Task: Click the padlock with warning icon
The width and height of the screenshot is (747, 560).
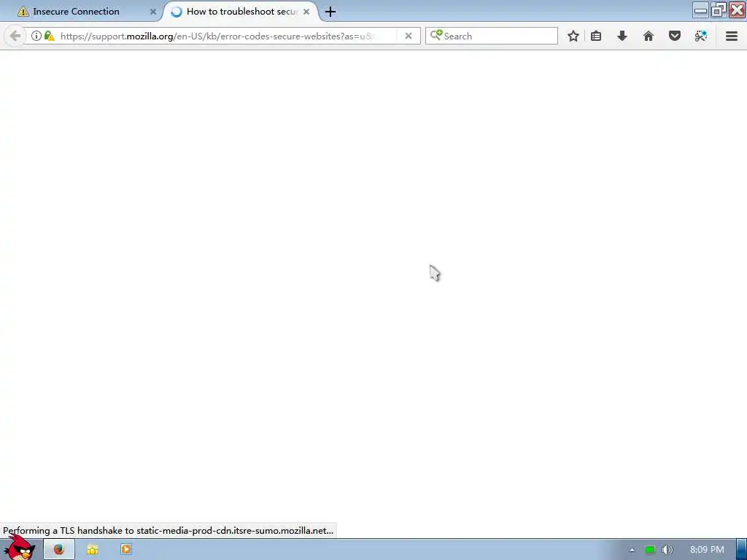Action: [x=50, y=36]
